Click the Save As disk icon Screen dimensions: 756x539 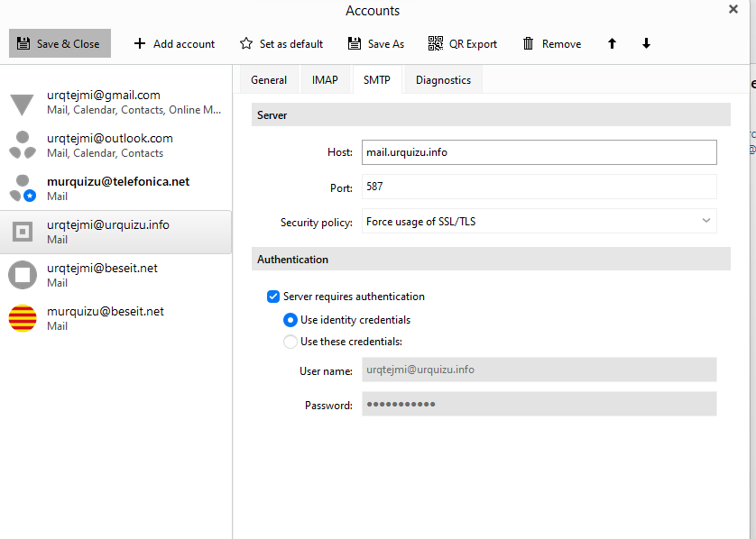tap(355, 43)
